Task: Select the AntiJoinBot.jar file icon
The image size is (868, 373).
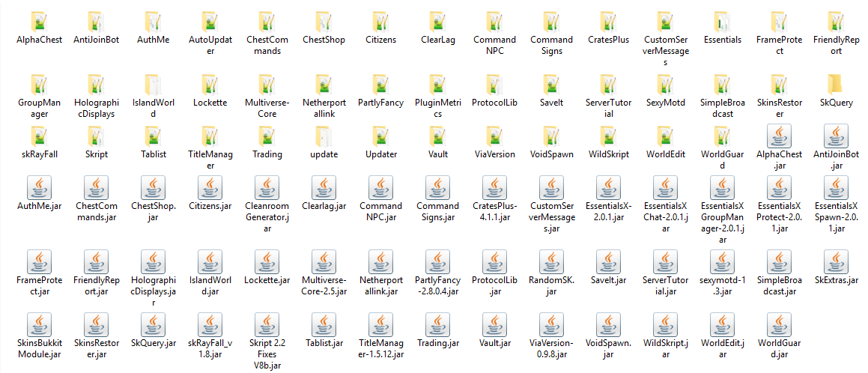Action: pos(837,136)
